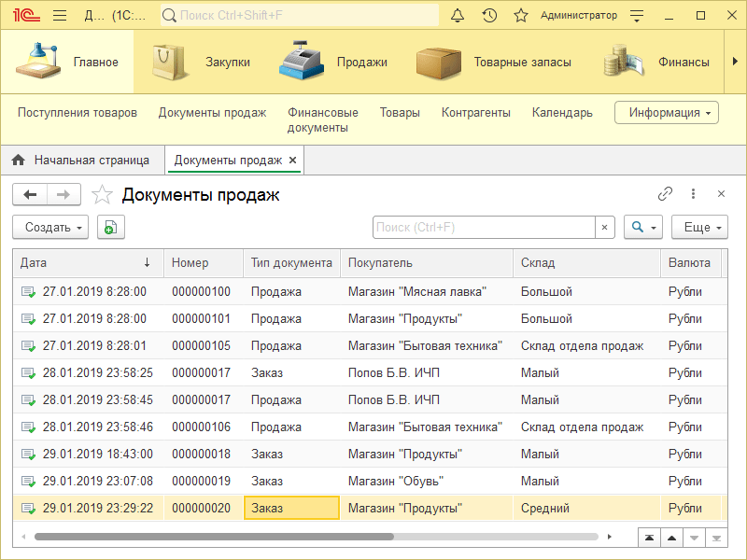
Task: Click the Продажи cash register icon
Action: 301,61
